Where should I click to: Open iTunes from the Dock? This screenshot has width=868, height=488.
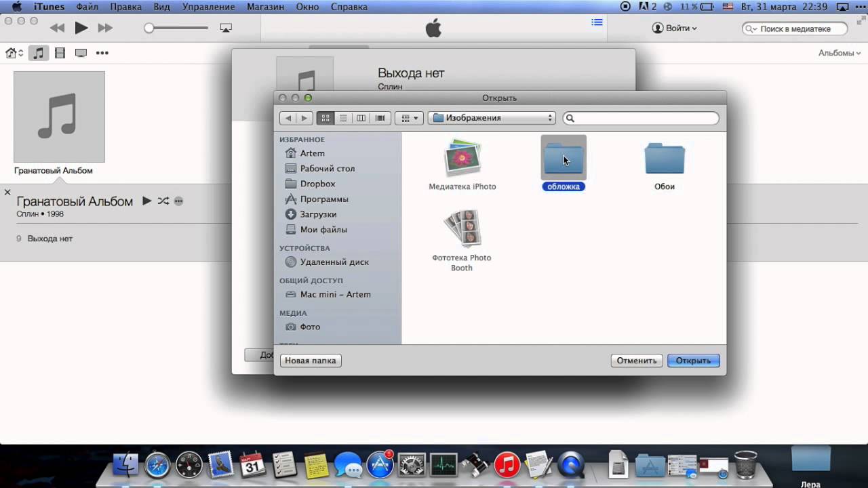(507, 465)
